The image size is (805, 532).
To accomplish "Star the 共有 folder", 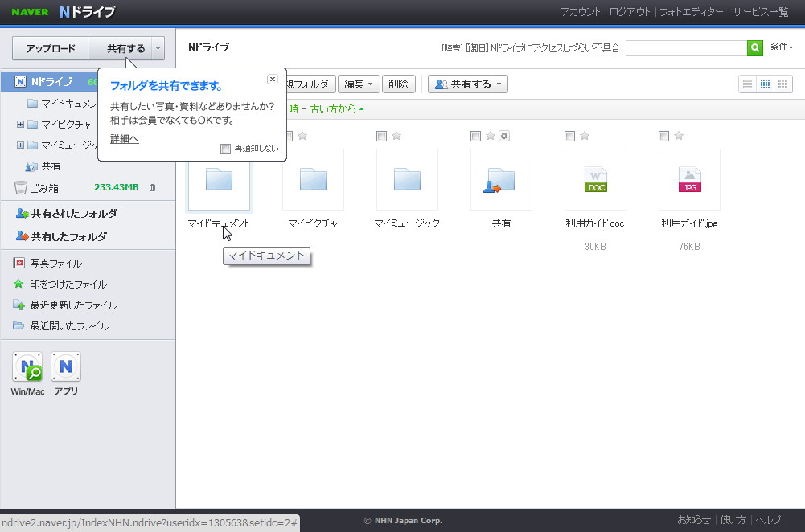I will pyautogui.click(x=491, y=136).
